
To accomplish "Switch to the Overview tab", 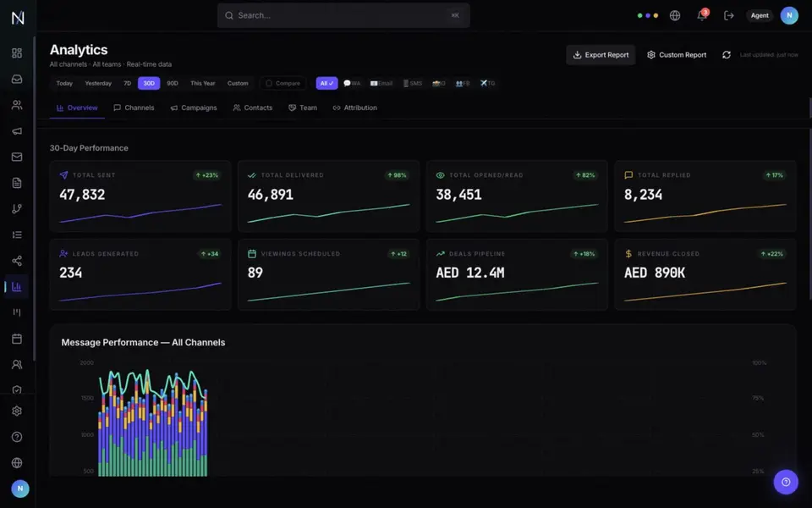I will 77,108.
